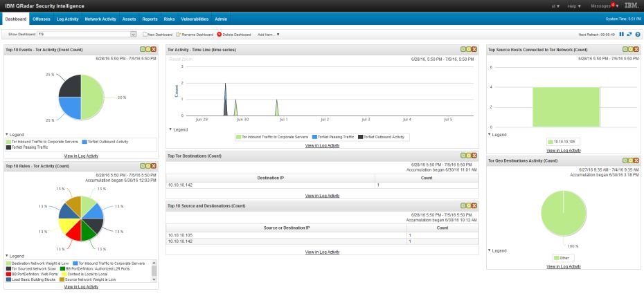The width and height of the screenshot is (644, 296).
Task: Pause the dashboard auto-refresh timer
Action: click(x=622, y=34)
